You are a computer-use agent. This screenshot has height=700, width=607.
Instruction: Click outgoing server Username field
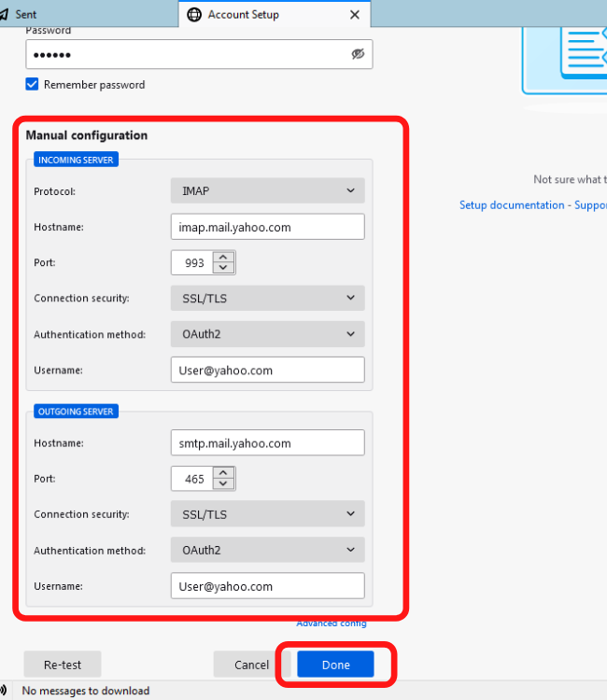coord(267,586)
